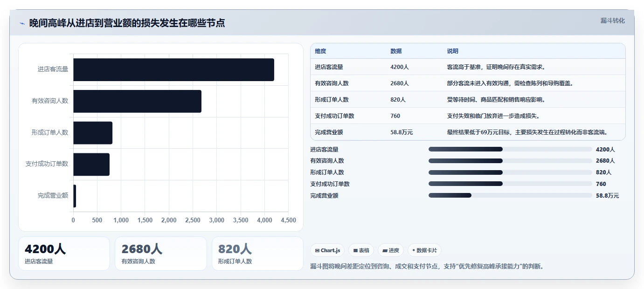Select the 形成订单人数 bar in the chart
644x289 pixels.
[x=93, y=133]
